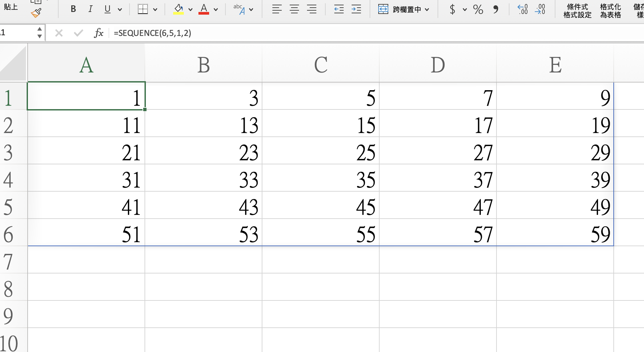The height and width of the screenshot is (352, 644).
Task: Align text right
Action: pos(311,9)
